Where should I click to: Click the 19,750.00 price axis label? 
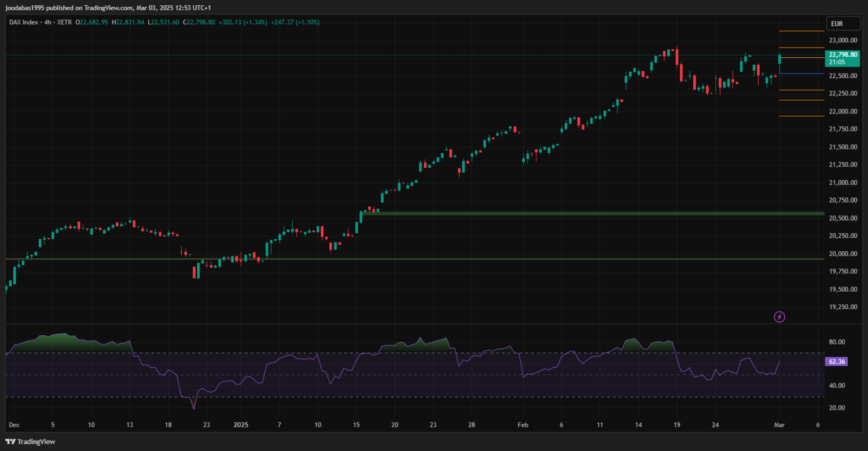coord(843,272)
